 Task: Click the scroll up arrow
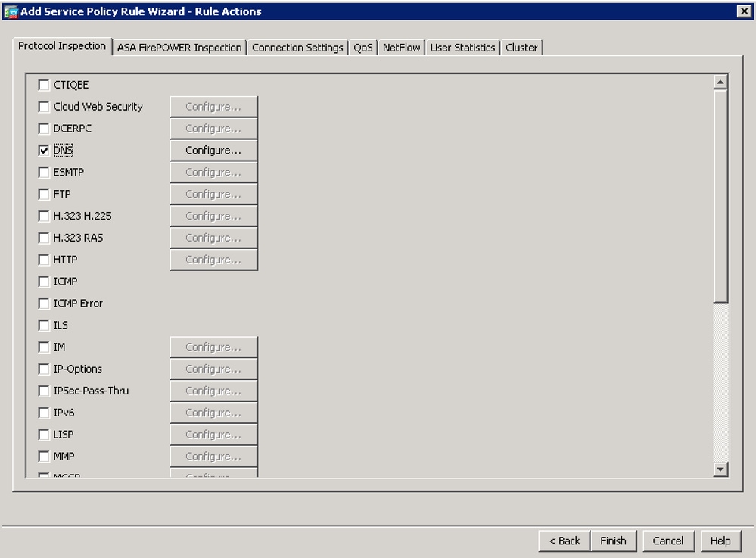pos(720,83)
